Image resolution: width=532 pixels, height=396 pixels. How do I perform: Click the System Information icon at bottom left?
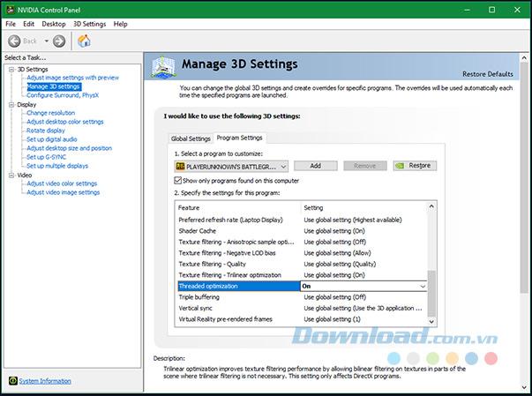(x=12, y=381)
